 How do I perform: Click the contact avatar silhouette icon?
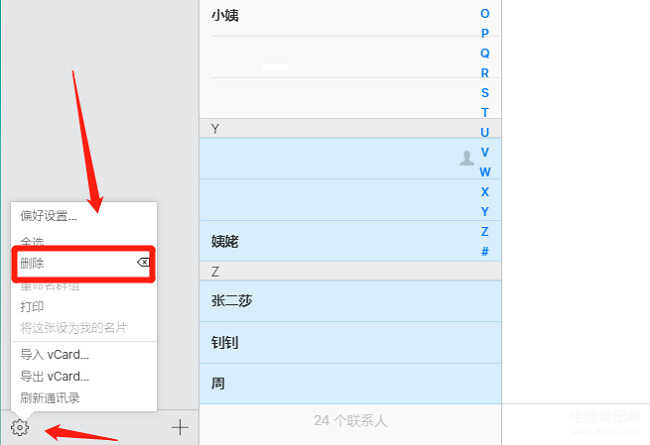coord(466,158)
